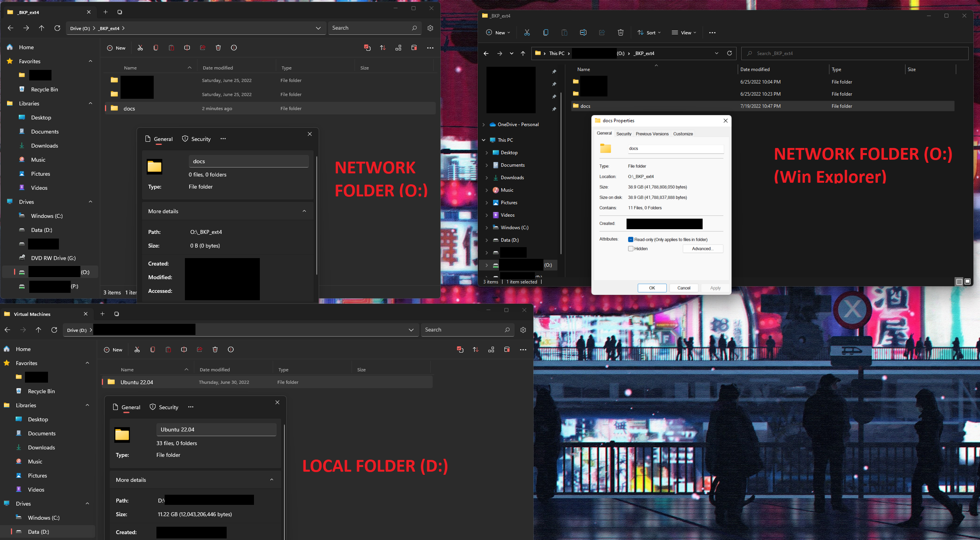This screenshot has height=540, width=980.
Task: Click New button in Win Explorer toolbar
Action: click(x=498, y=32)
